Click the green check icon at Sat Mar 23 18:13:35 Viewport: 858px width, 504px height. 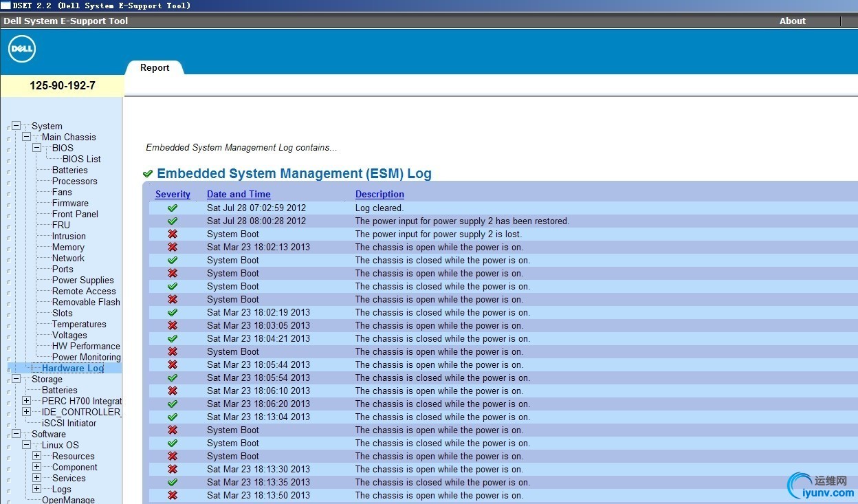pyautogui.click(x=173, y=482)
